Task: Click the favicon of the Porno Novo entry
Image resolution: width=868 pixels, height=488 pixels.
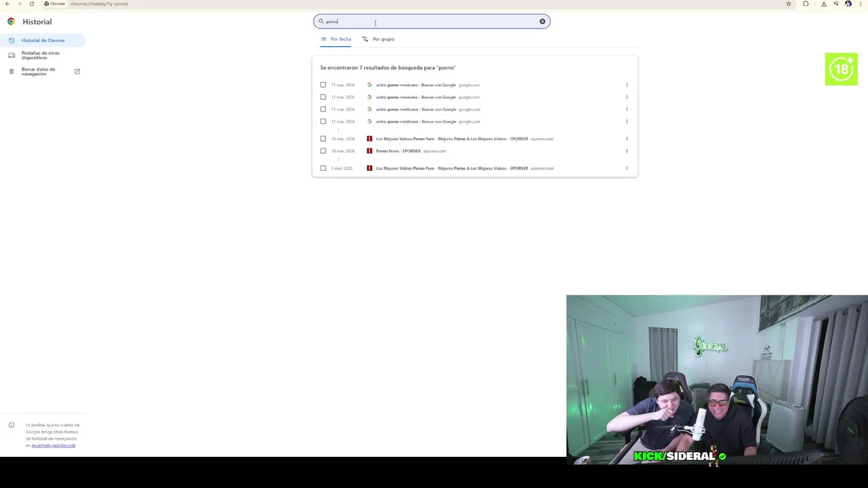Action: (370, 151)
